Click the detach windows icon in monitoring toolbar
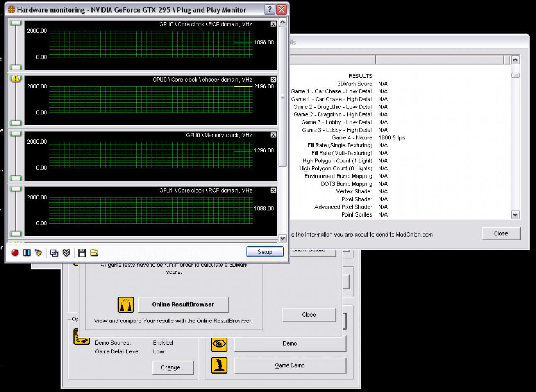The height and width of the screenshot is (392, 536). point(54,253)
